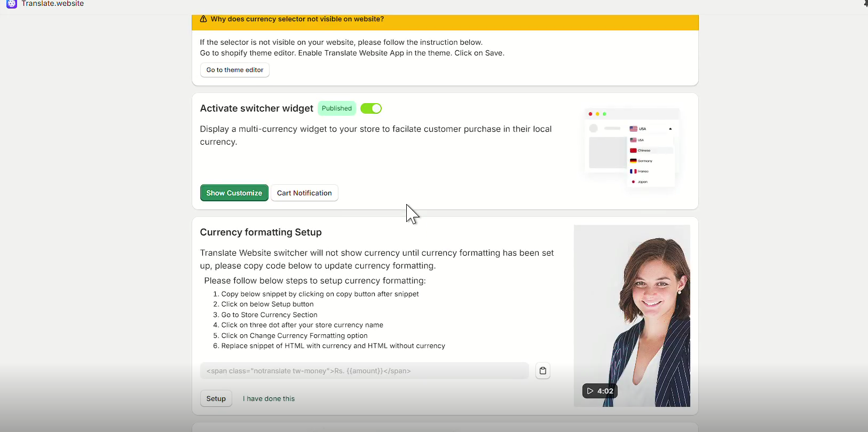Click the Translate.website title text
Image resolution: width=868 pixels, height=432 pixels.
[53, 4]
